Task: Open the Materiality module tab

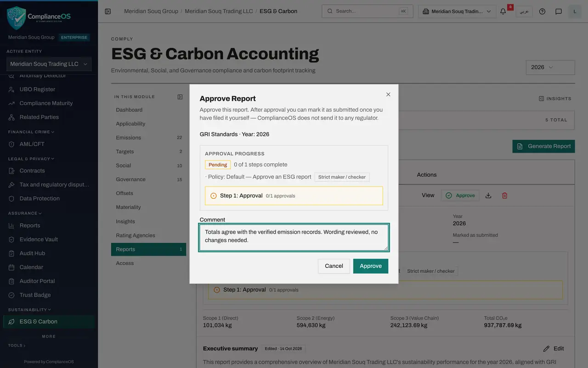Action: click(148, 207)
